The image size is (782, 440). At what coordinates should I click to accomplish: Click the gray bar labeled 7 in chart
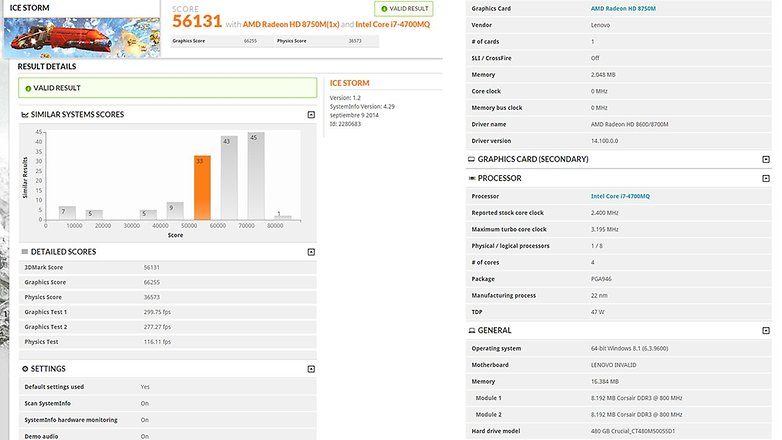pyautogui.click(x=67, y=213)
